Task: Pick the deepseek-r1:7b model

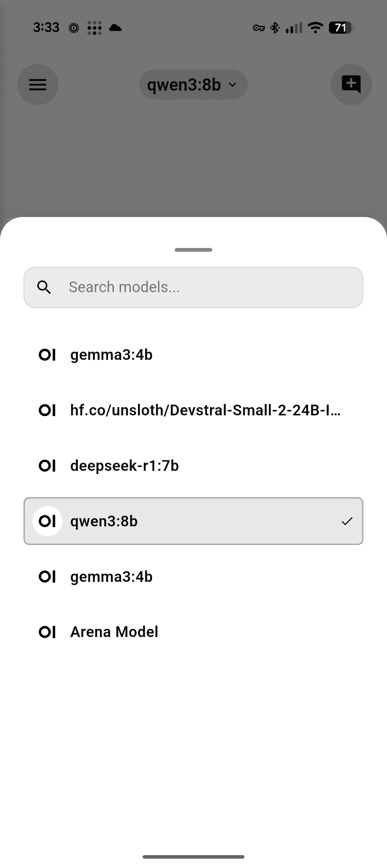Action: coord(124,466)
